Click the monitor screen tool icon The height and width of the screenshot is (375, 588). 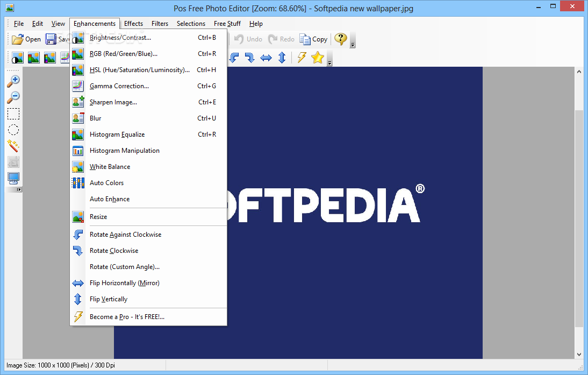tap(13, 178)
